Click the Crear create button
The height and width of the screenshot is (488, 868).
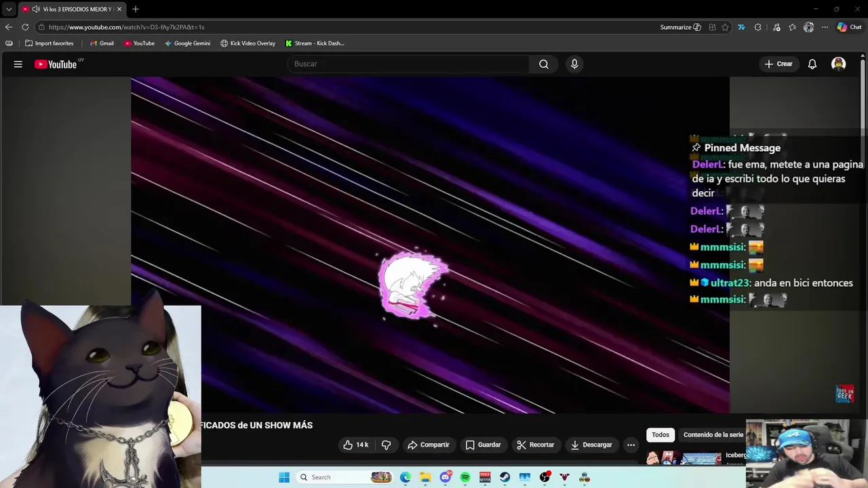tap(778, 64)
